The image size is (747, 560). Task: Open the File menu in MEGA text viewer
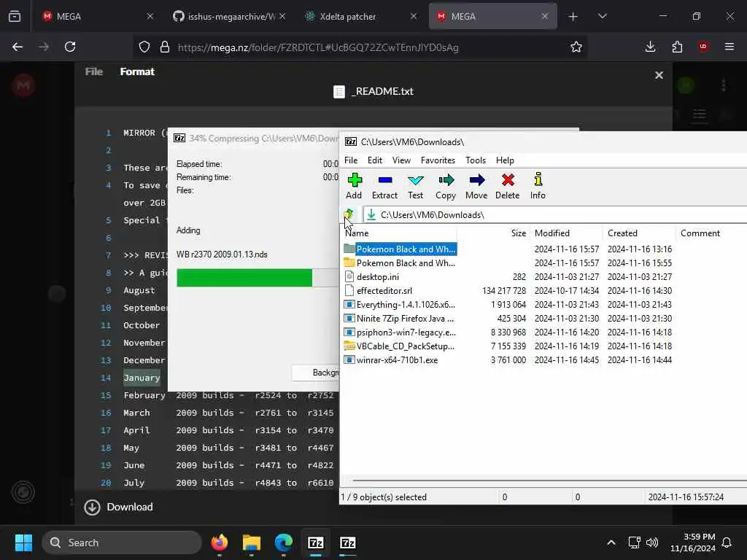(94, 71)
